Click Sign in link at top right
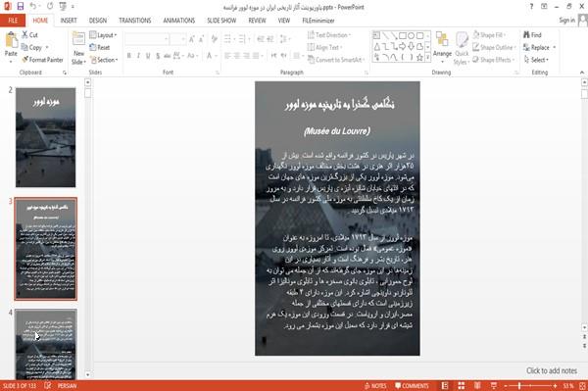The height and width of the screenshot is (391, 588). point(566,21)
